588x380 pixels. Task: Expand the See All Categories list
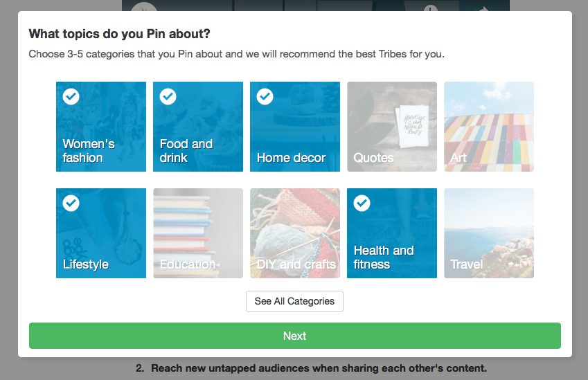point(294,302)
